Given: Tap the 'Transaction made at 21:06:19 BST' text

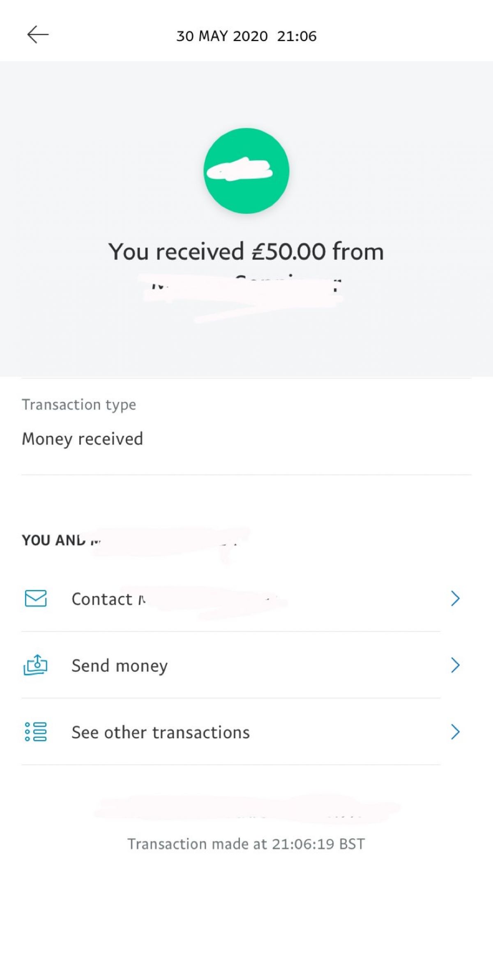Looking at the screenshot, I should 246,844.
